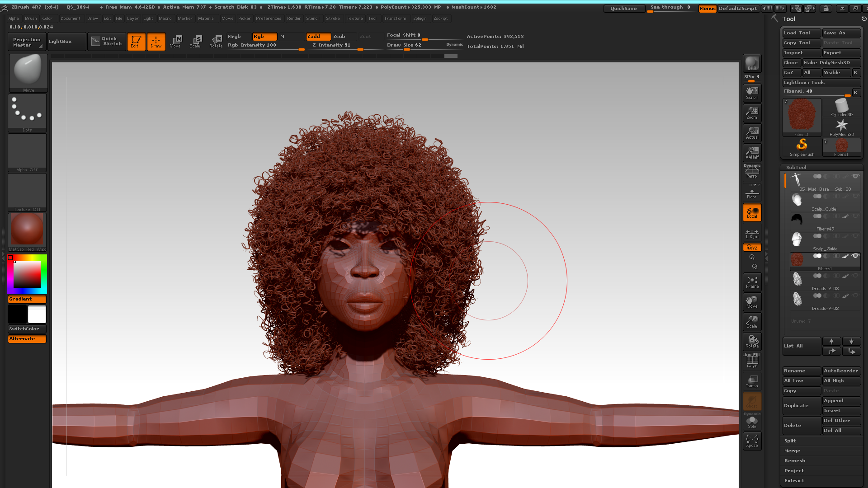Select the white main color swatch
Image resolution: width=868 pixels, height=488 pixels.
[37, 314]
